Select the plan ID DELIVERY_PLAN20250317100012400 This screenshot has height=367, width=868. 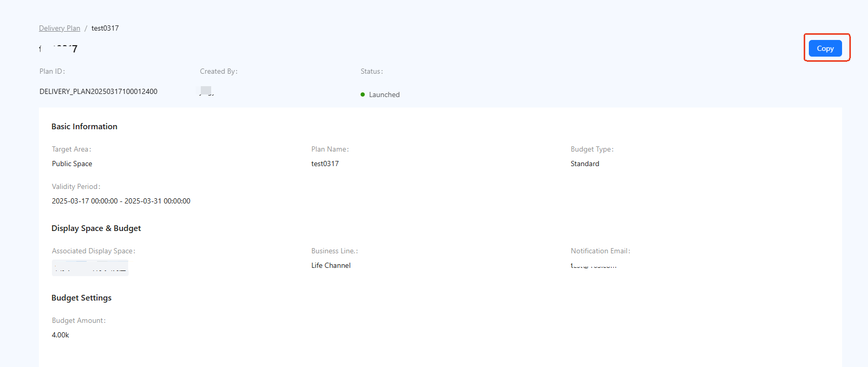point(99,91)
